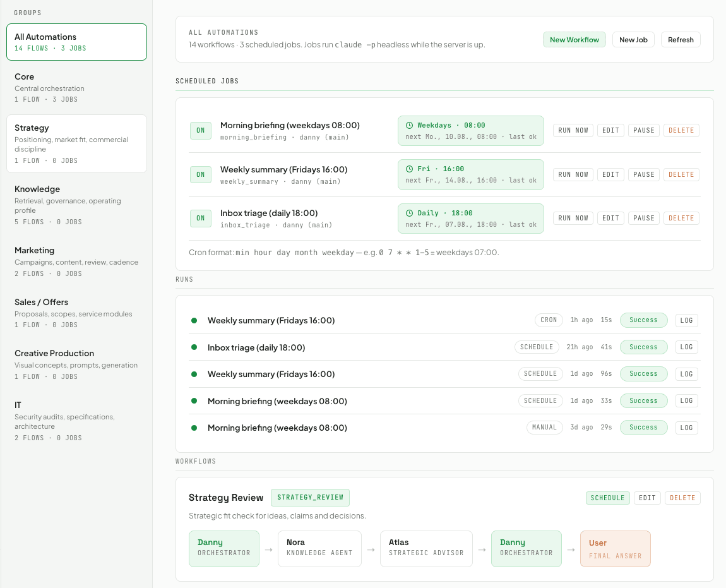This screenshot has height=588, width=726.
Task: Click the Strategy Review workflow title
Action: pos(226,498)
